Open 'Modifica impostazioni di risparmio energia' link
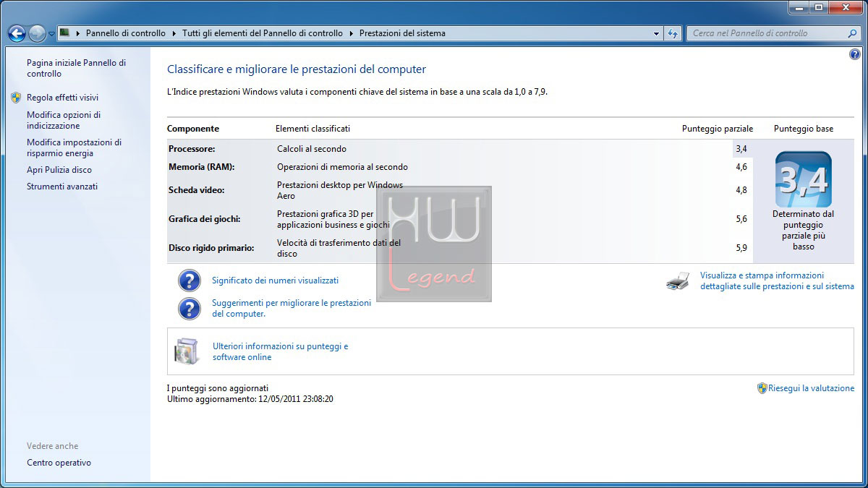This screenshot has width=868, height=488. click(x=74, y=147)
